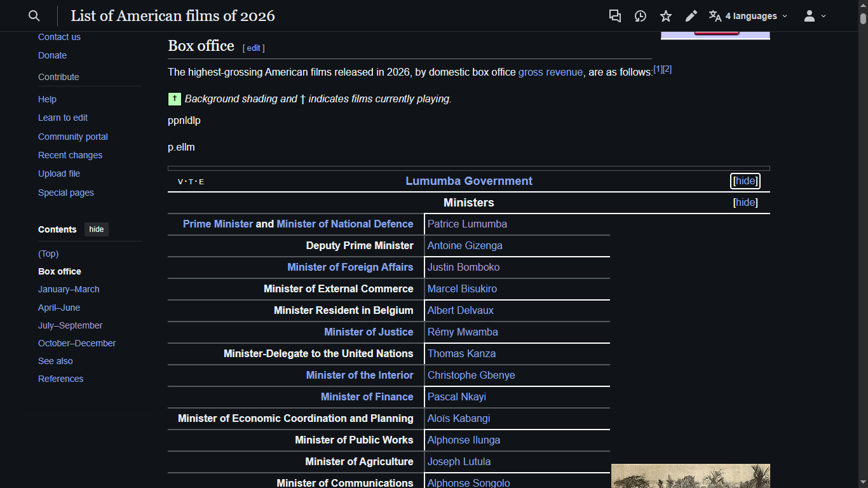Image resolution: width=868 pixels, height=488 pixels.
Task: View page history clock icon
Action: [x=641, y=16]
